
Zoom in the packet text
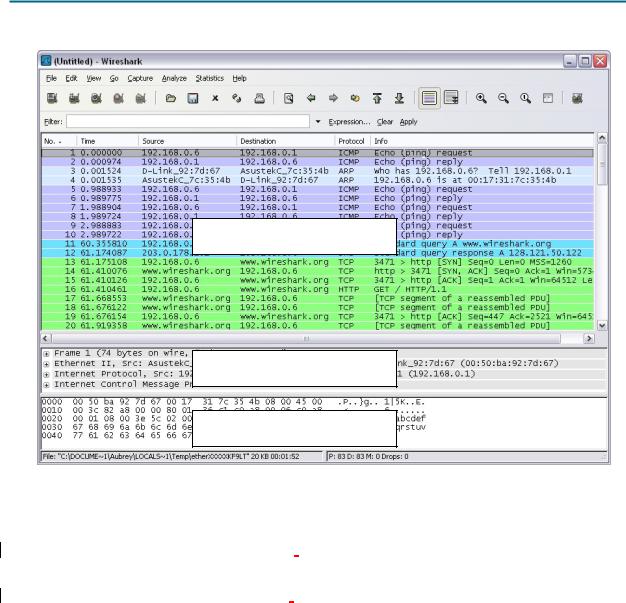tap(481, 98)
